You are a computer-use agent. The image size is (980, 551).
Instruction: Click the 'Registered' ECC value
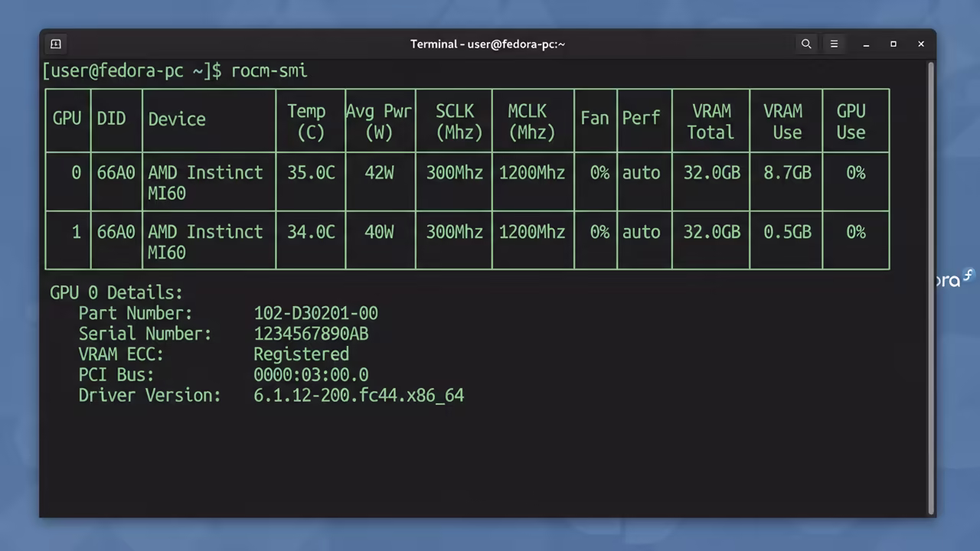point(301,355)
